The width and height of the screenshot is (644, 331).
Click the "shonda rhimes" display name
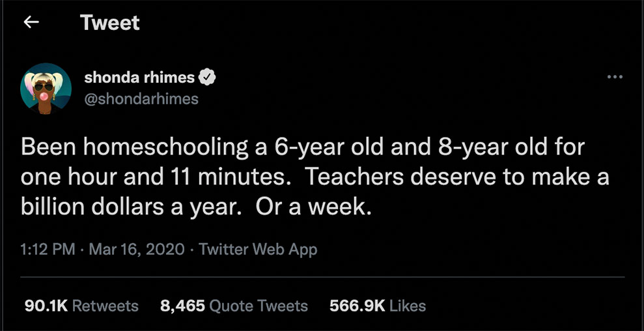[139, 78]
